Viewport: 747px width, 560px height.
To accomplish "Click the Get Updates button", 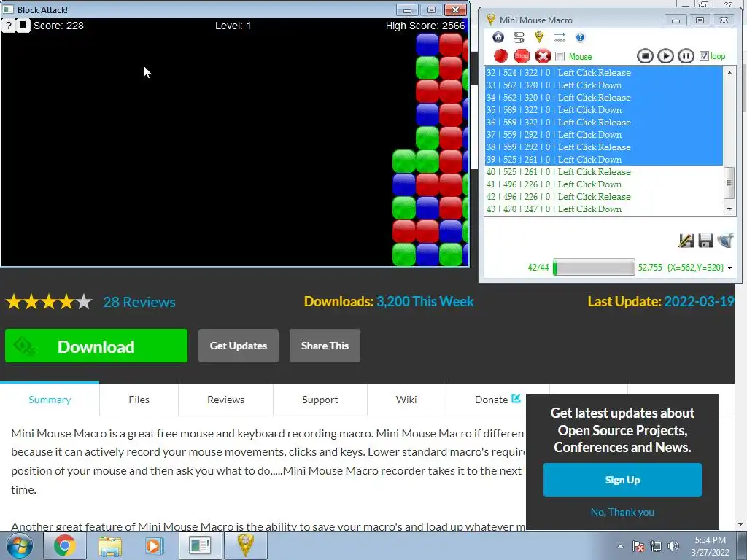I will click(239, 346).
